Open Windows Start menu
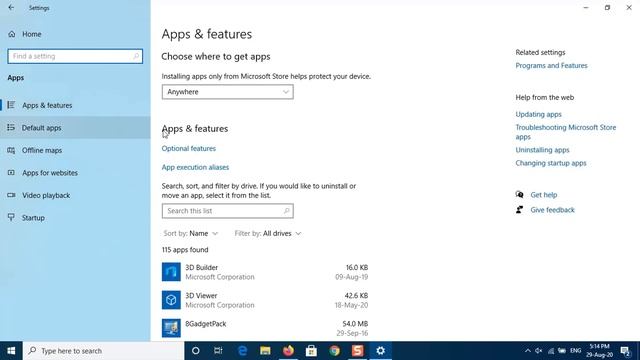640x360 pixels. pos(11,351)
